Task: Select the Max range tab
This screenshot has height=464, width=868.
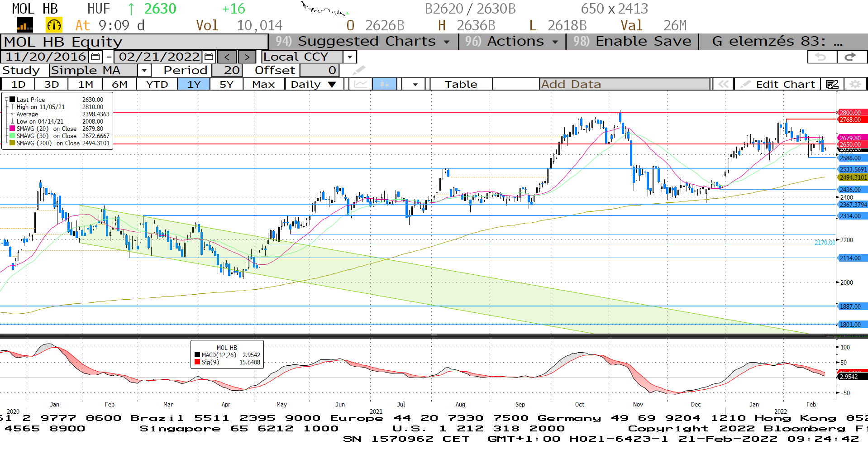Action: tap(263, 84)
